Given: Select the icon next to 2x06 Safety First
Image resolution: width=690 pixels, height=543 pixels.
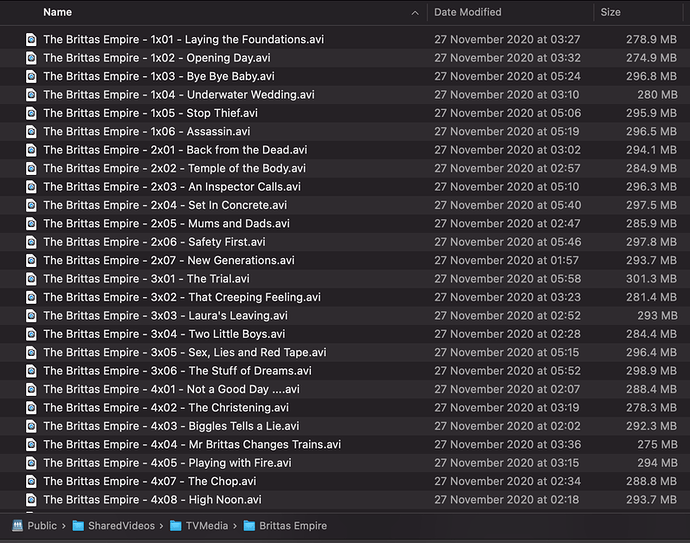Looking at the screenshot, I should click(31, 242).
